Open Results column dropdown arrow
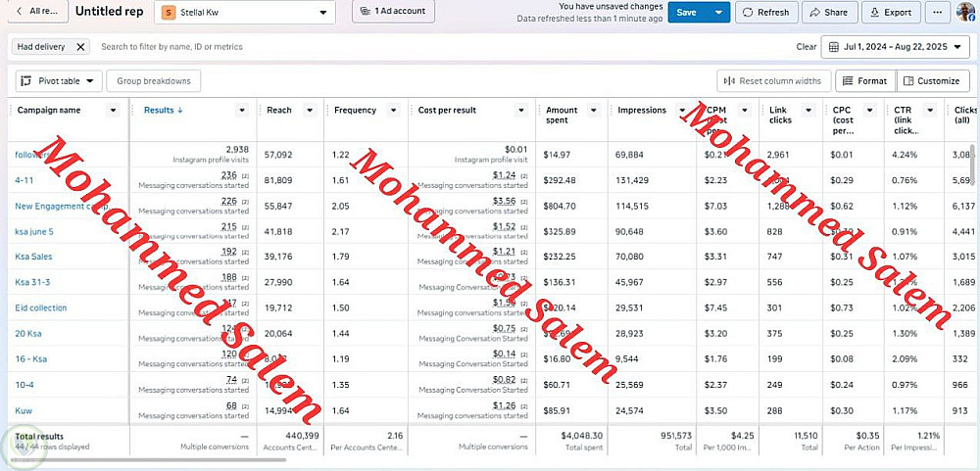 pyautogui.click(x=242, y=111)
